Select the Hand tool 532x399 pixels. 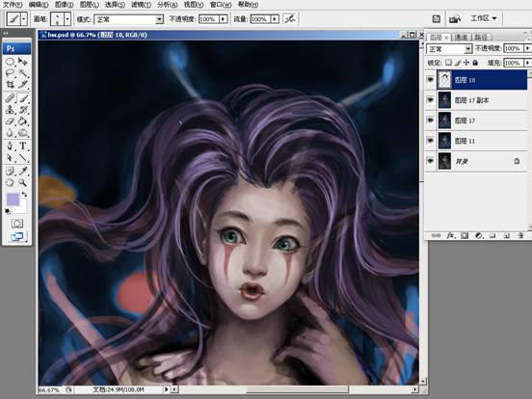tap(10, 182)
